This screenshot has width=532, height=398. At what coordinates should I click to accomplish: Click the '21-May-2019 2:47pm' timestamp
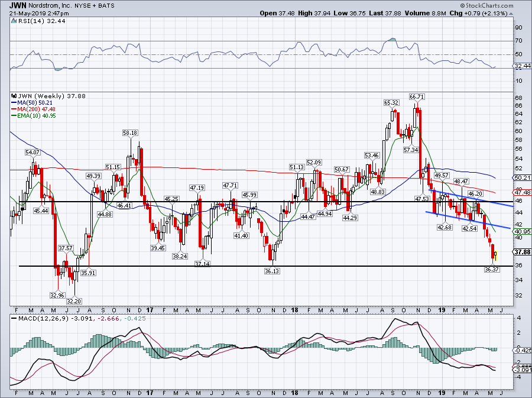[39, 14]
